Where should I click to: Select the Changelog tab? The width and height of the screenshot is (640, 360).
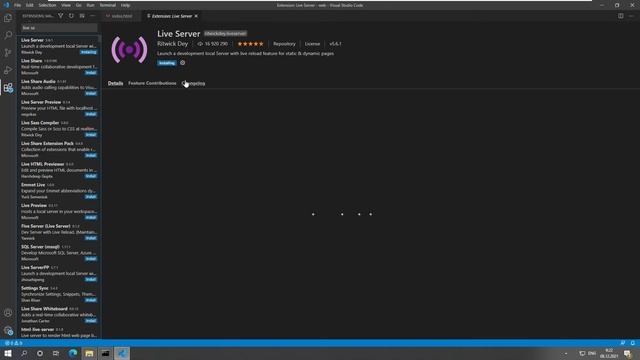pyautogui.click(x=193, y=83)
